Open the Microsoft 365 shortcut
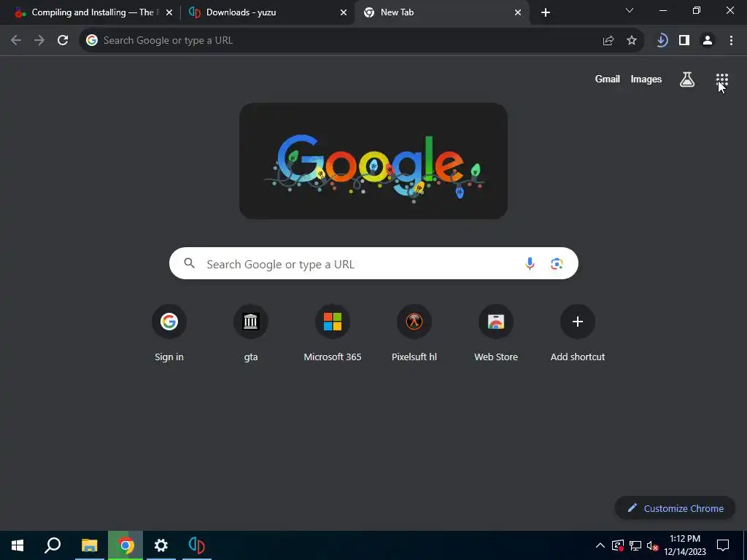This screenshot has height=560, width=747. coord(333,333)
